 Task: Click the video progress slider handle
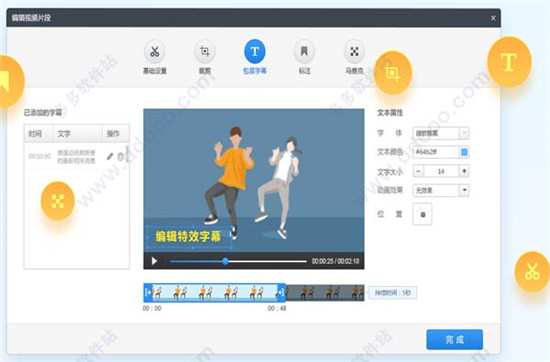pos(226,261)
